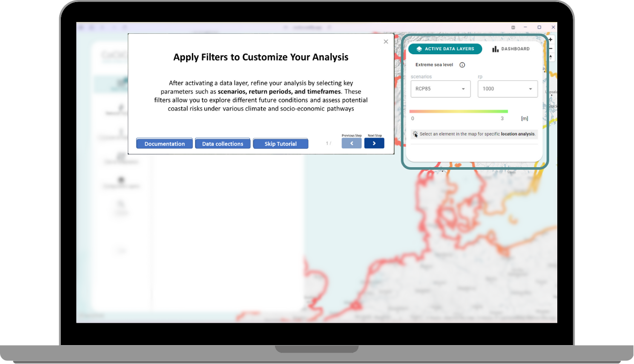Click the 'Next Step' caption text
Screen dimensions: 634x364
coord(375,135)
